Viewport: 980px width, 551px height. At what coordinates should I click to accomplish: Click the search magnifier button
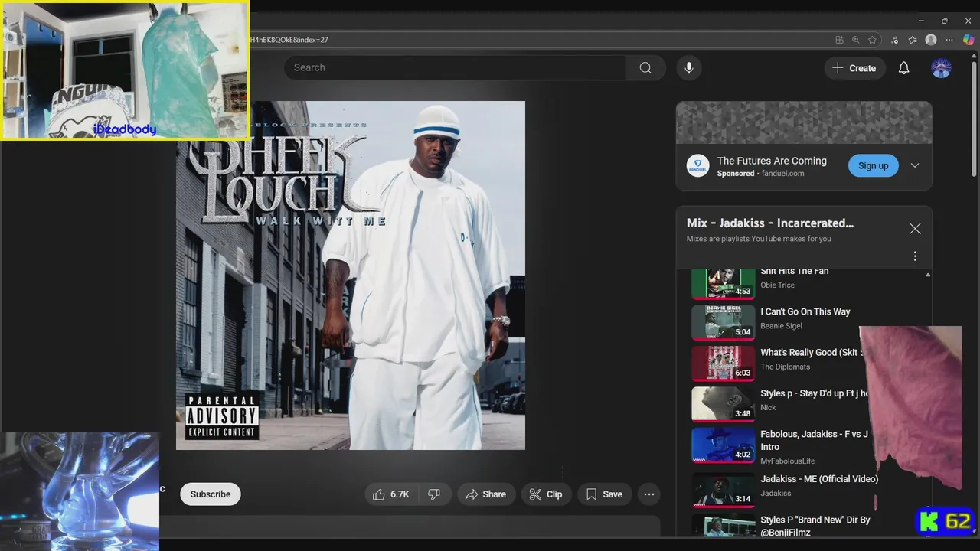(x=645, y=68)
